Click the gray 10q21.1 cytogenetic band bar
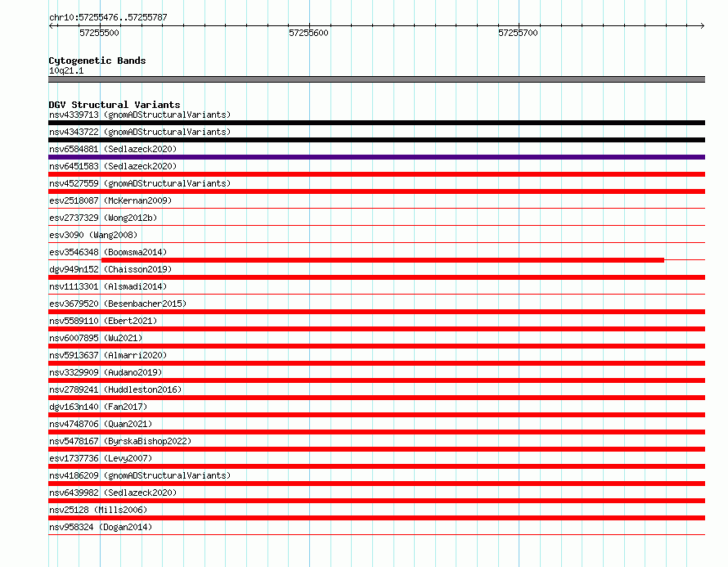This screenshot has width=728, height=567. tap(376, 79)
